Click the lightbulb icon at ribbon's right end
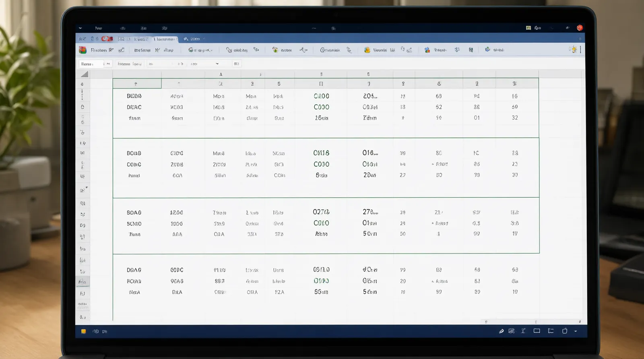644x359 pixels. (x=573, y=50)
